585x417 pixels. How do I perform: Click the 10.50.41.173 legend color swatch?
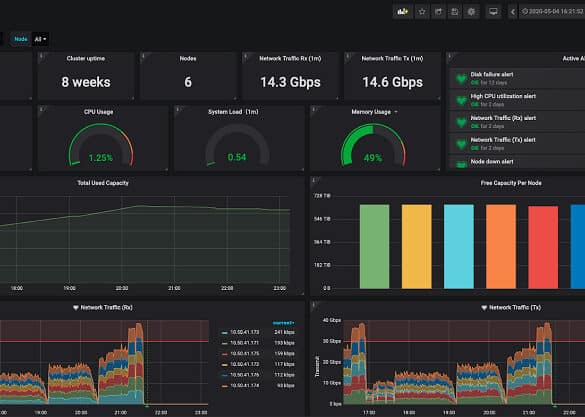[224, 333]
